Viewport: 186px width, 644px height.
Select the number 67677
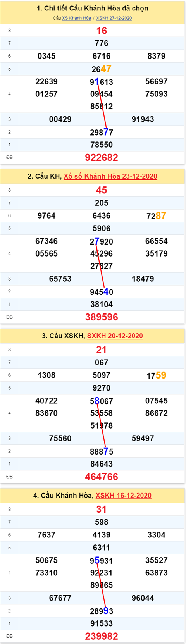pyautogui.click(x=60, y=598)
